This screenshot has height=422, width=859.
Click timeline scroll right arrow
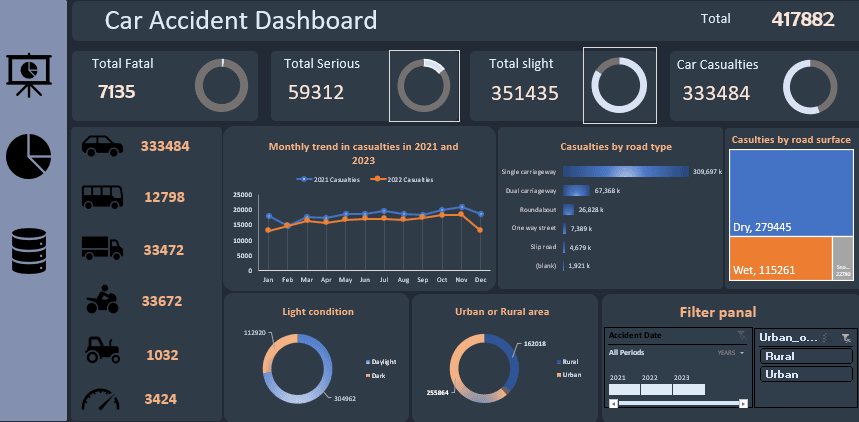point(743,403)
